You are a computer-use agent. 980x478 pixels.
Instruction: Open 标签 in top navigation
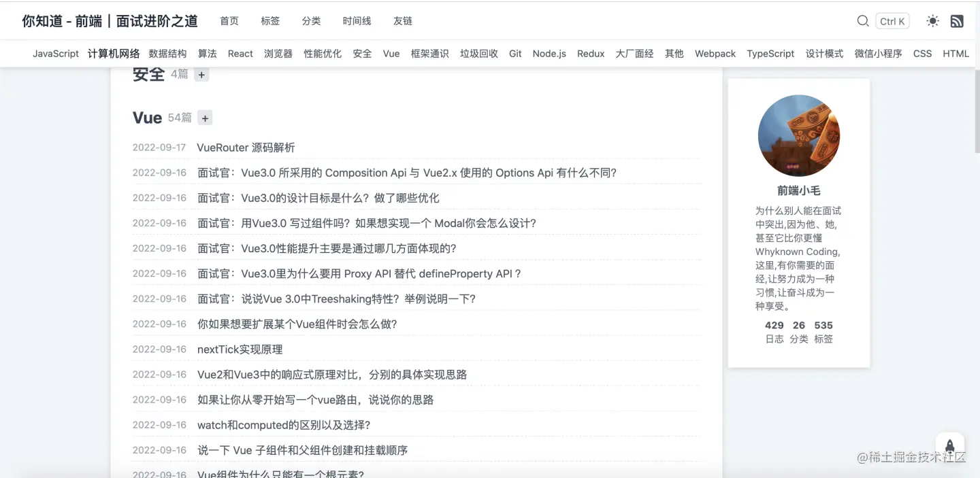270,21
